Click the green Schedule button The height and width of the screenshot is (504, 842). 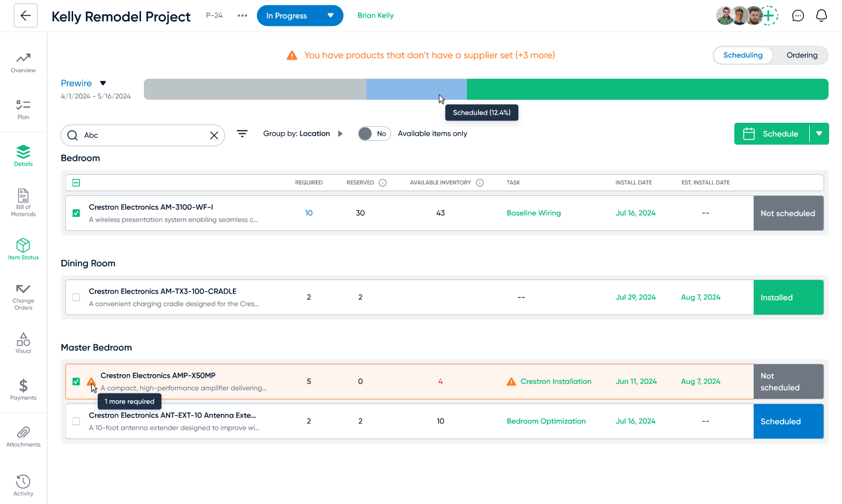pos(772,134)
